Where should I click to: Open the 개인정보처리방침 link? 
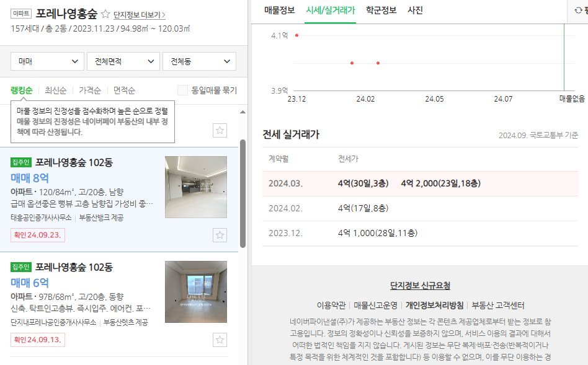tap(435, 306)
